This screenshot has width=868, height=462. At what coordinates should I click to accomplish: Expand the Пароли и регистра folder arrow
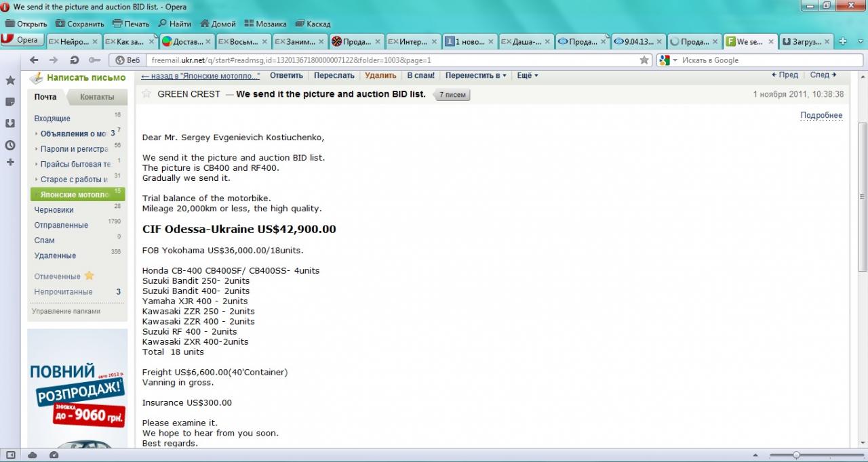37,149
